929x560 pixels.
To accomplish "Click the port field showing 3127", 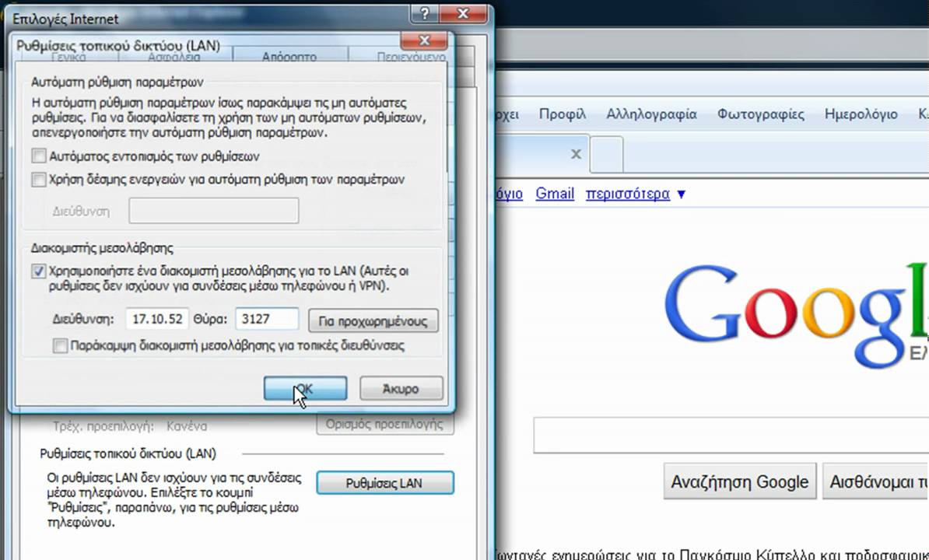I will point(267,319).
